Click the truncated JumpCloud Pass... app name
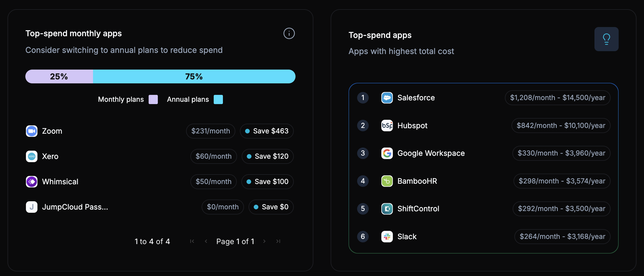The width and height of the screenshot is (644, 276). 75,207
